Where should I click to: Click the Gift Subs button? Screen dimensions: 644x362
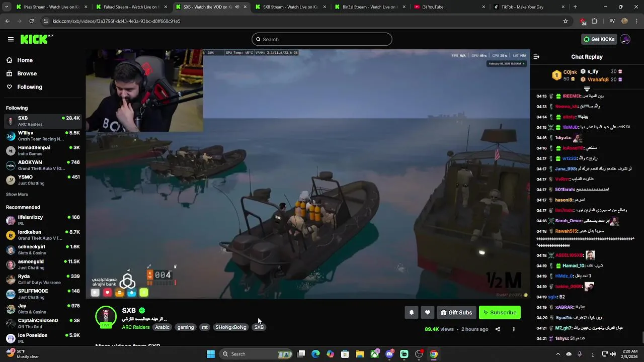(x=457, y=313)
